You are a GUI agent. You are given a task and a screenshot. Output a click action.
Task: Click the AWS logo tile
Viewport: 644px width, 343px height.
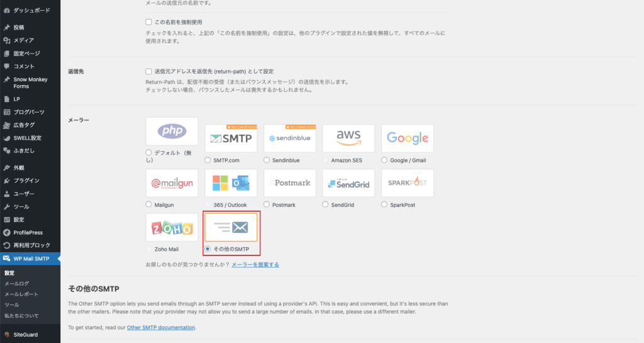[x=348, y=138]
